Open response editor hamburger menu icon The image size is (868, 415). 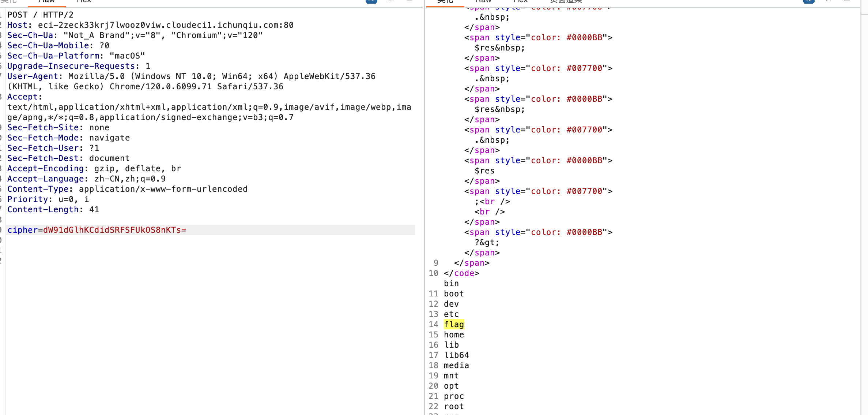pos(847,1)
